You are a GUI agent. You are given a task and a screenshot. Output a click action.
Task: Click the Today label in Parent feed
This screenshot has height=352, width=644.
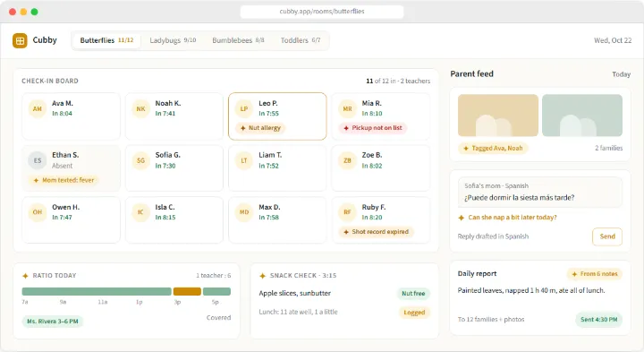(621, 74)
